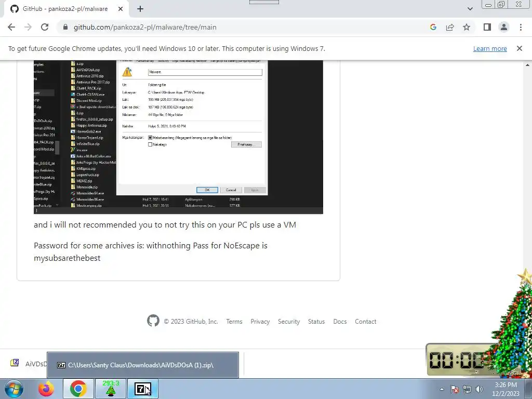Screen dimensions: 532x399
Task: Click the address bar URL
Action: click(145, 27)
